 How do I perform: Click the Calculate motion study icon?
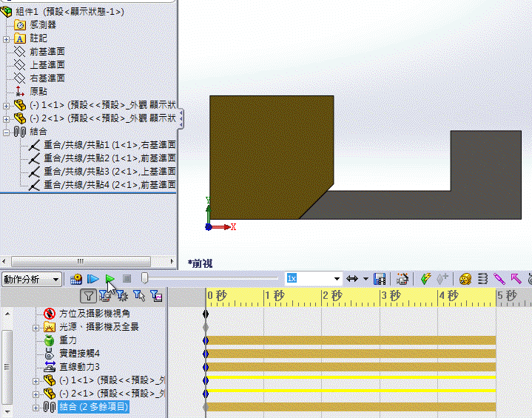[x=76, y=279]
